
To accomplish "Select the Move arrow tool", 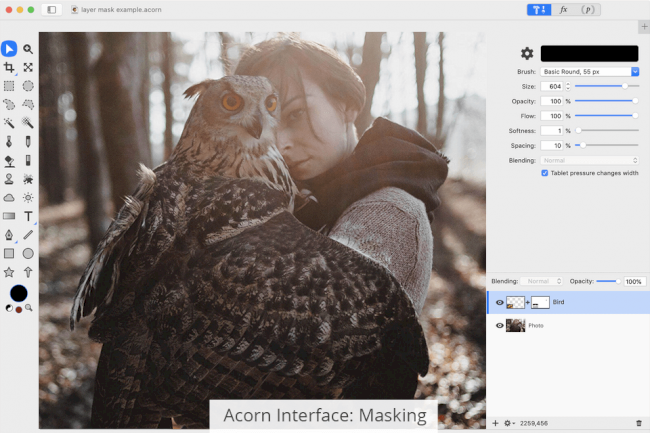I will (9, 49).
